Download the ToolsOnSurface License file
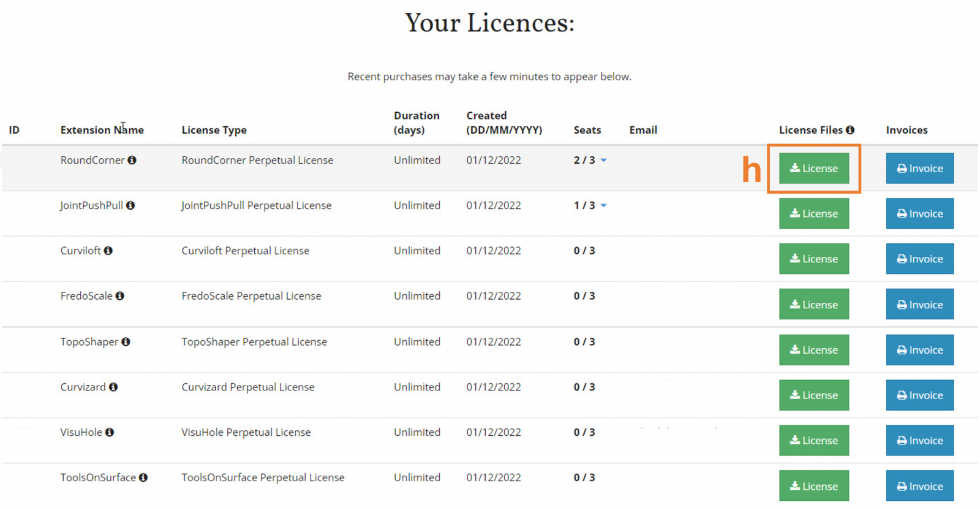 [814, 485]
